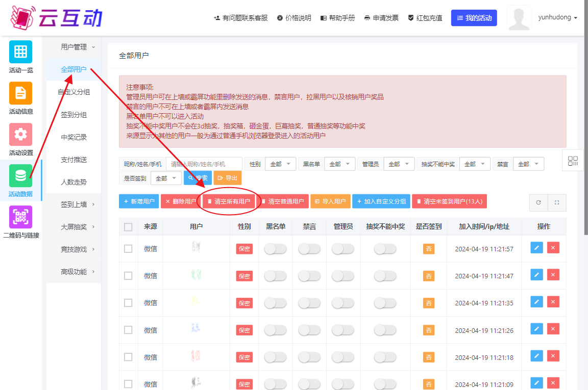
Task: Open 帮助手册 help manual
Action: (x=337, y=18)
